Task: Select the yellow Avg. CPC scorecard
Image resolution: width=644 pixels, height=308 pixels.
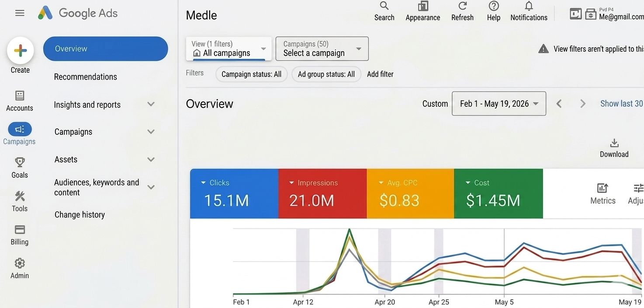Action: (x=410, y=193)
